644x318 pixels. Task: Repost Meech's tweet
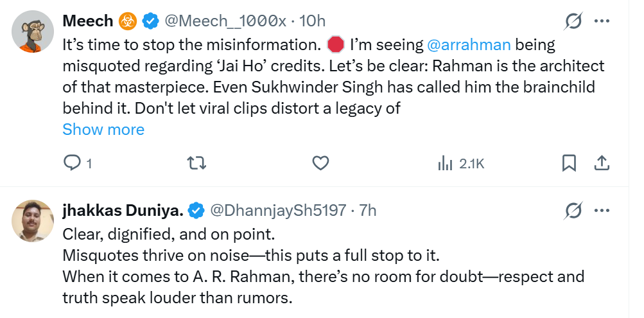click(196, 164)
